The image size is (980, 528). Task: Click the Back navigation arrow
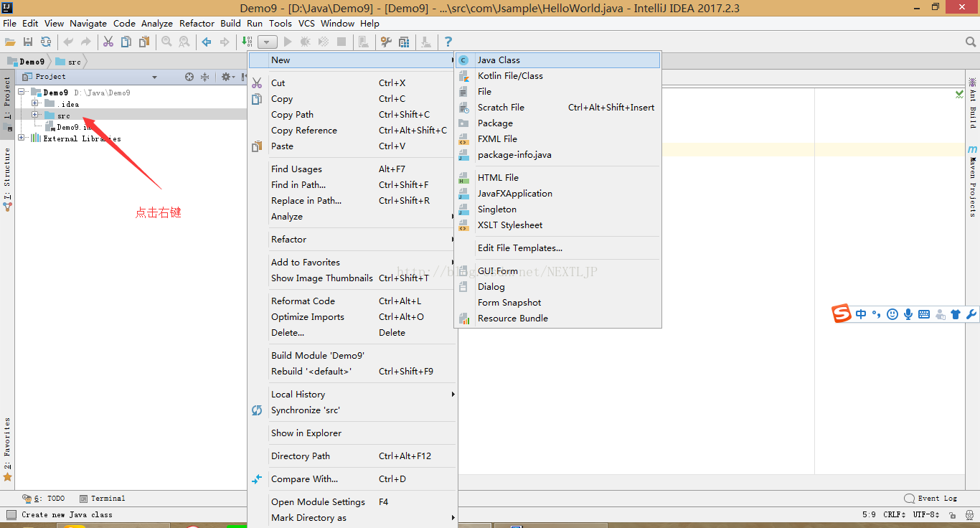point(207,42)
